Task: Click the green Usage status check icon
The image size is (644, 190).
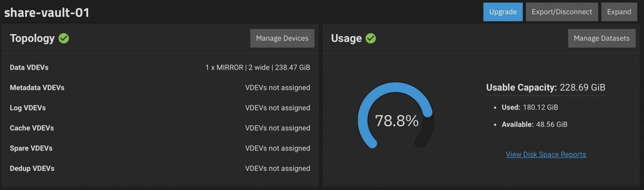Action: click(371, 38)
